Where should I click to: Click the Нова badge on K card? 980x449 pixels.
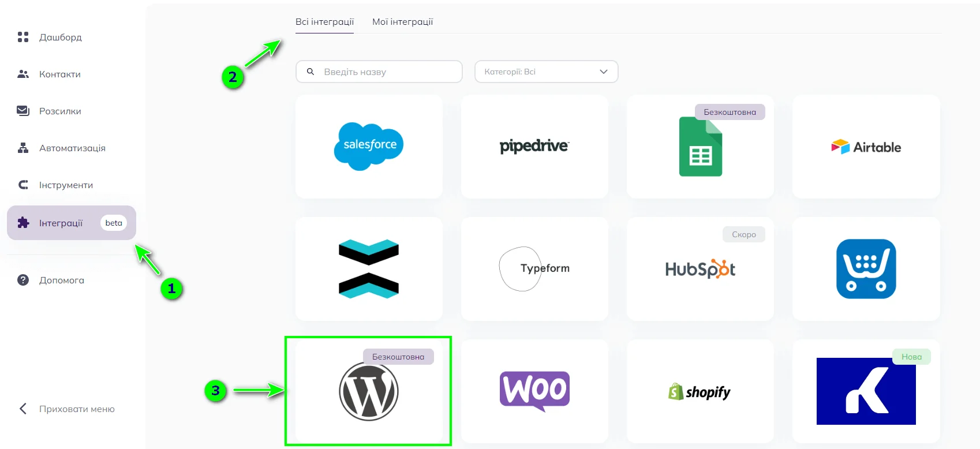click(x=912, y=357)
